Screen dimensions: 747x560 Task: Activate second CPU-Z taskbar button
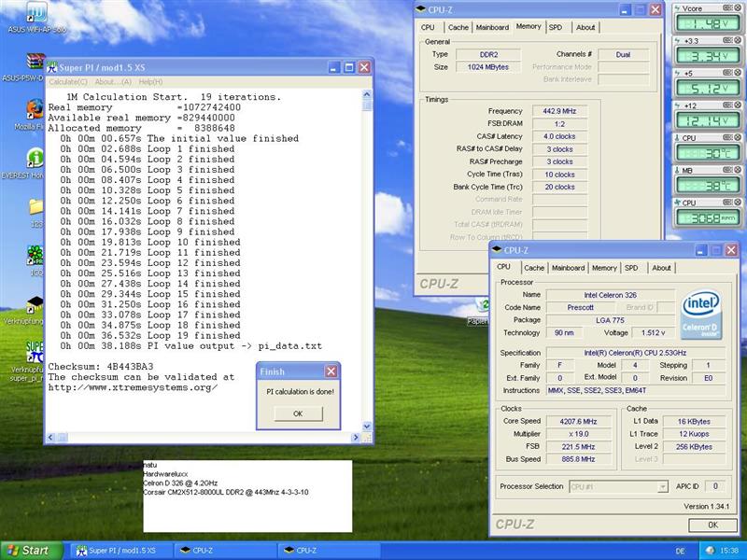pyautogui.click(x=328, y=551)
